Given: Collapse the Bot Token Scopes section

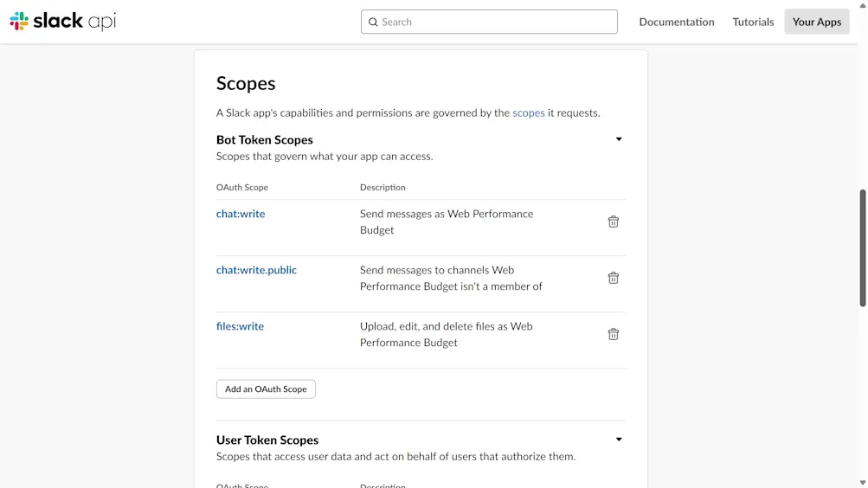Looking at the screenshot, I should [619, 139].
